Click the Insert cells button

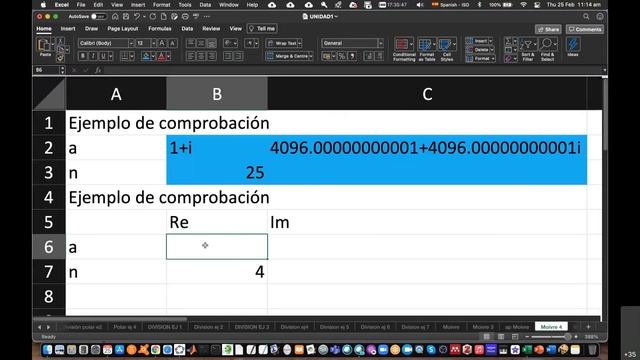pyautogui.click(x=480, y=41)
